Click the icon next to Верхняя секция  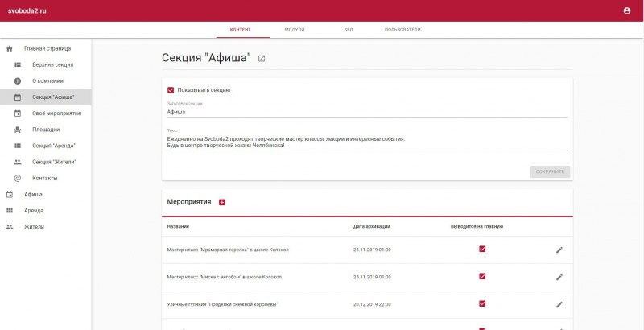(x=18, y=65)
